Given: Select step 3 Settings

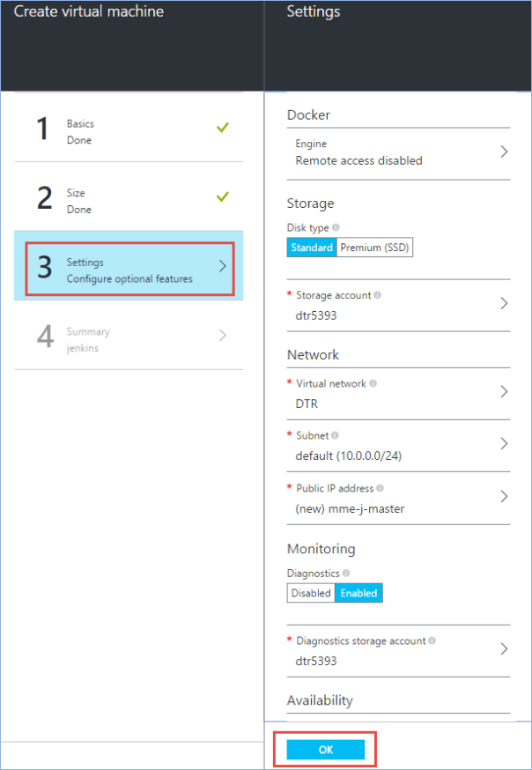Looking at the screenshot, I should 129,270.
